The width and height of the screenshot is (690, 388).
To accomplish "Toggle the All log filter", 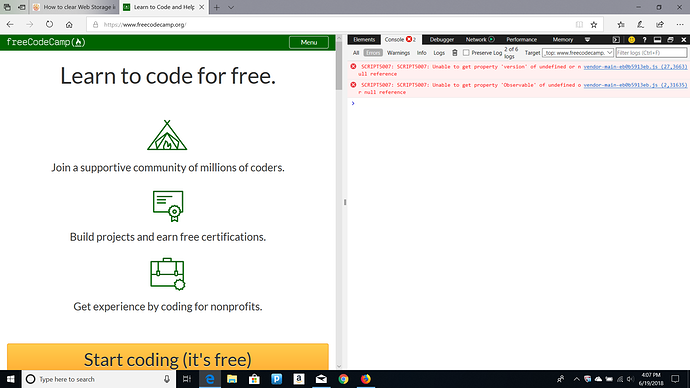I will click(356, 53).
